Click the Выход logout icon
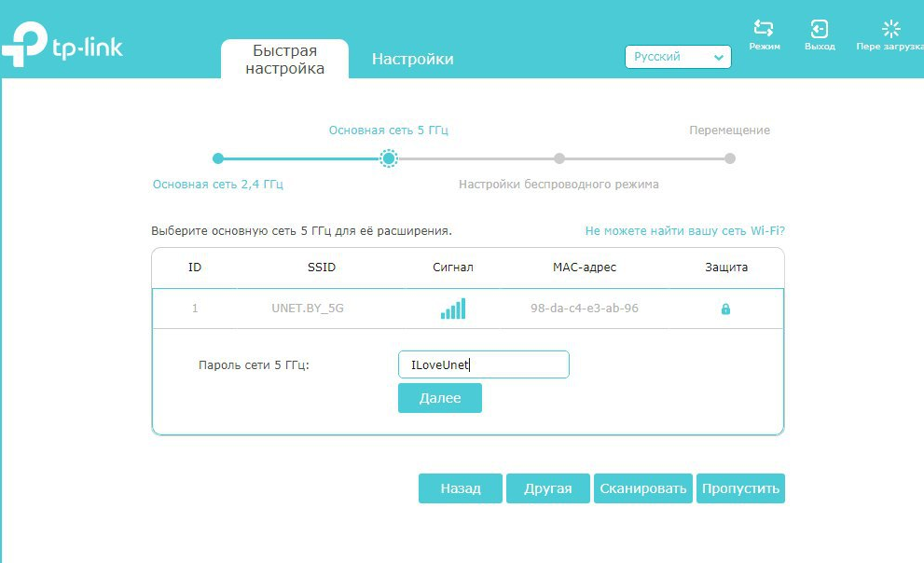The image size is (924, 563). [819, 29]
